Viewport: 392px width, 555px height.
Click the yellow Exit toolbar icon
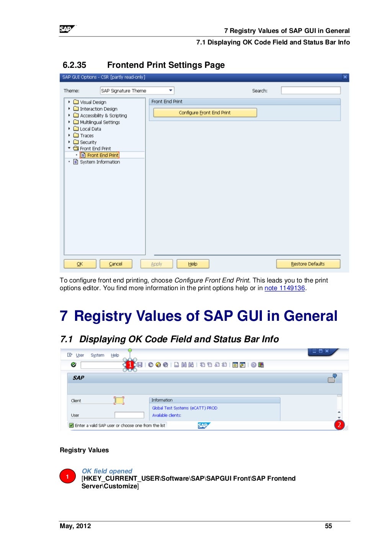point(158,365)
